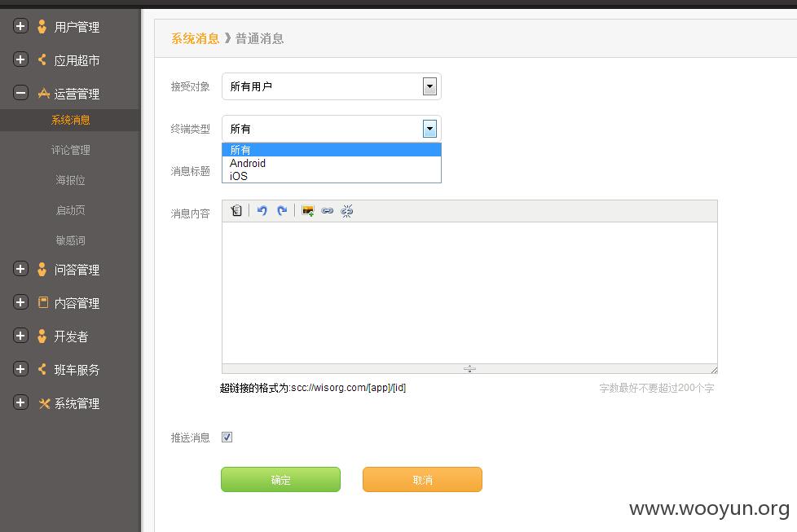Image resolution: width=797 pixels, height=532 pixels.
Task: Click 问答管理 menu label
Action: [x=77, y=270]
